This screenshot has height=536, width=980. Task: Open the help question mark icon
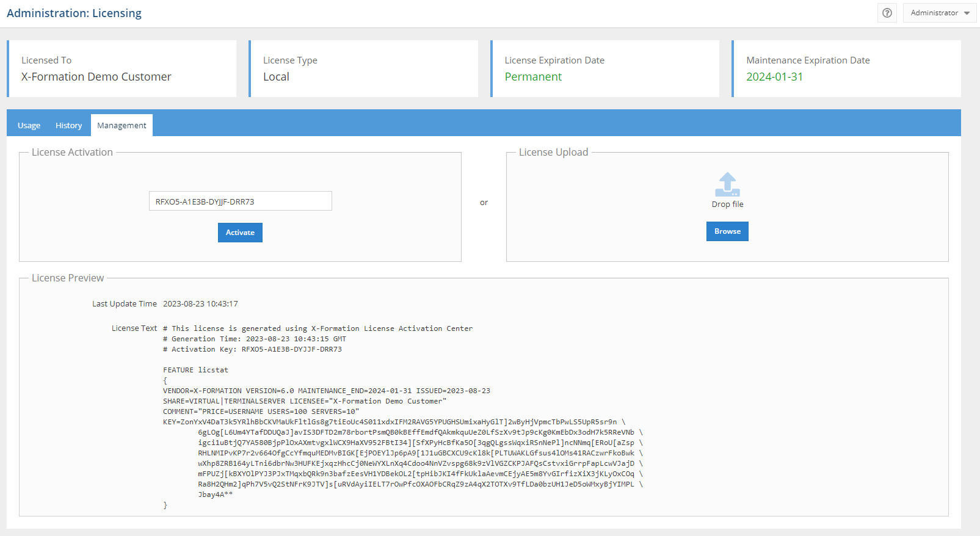coord(887,13)
